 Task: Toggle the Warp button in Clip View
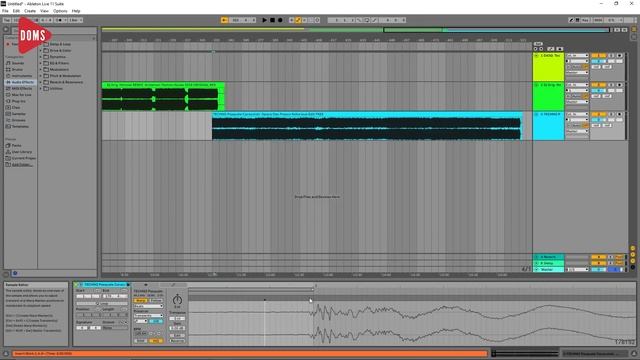[x=140, y=300]
